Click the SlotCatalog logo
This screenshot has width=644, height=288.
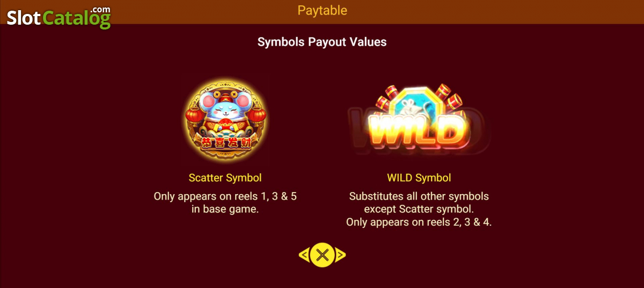[58, 18]
